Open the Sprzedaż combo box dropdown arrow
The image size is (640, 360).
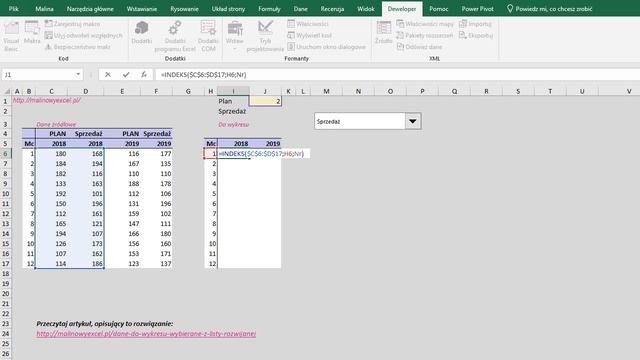click(x=413, y=121)
